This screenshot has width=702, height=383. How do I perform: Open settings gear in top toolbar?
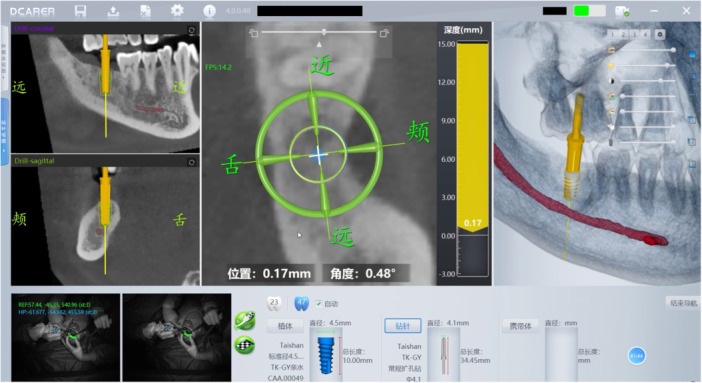[177, 10]
